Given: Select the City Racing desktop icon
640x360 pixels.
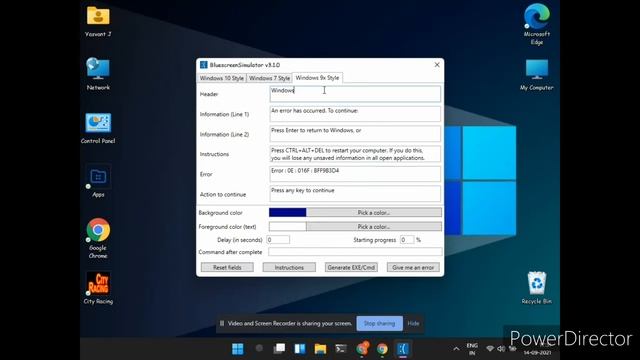Looking at the screenshot, I should [x=98, y=289].
